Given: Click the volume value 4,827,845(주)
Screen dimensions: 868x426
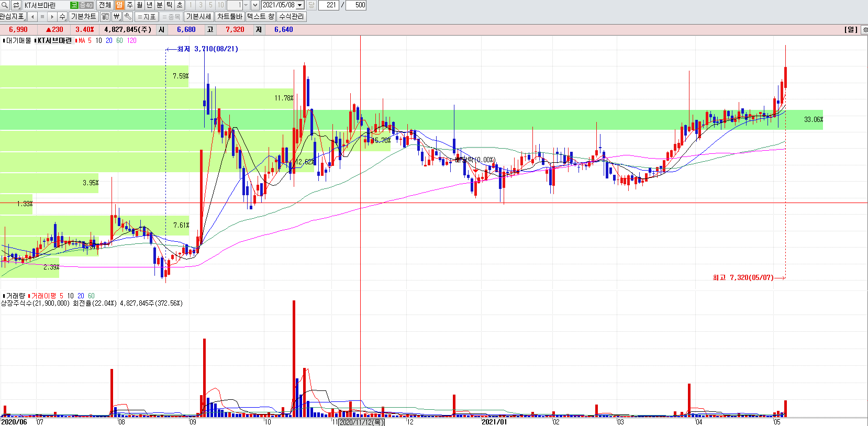Looking at the screenshot, I should (x=128, y=30).
